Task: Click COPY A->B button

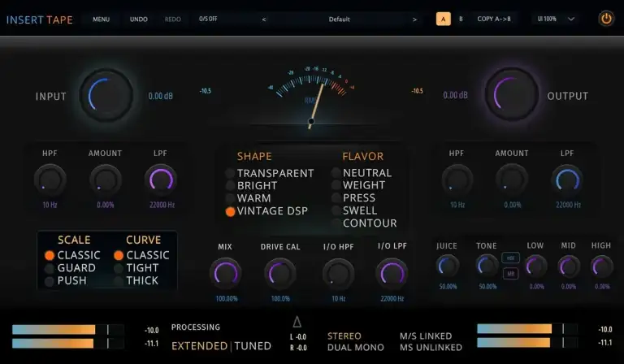Action: (494, 19)
